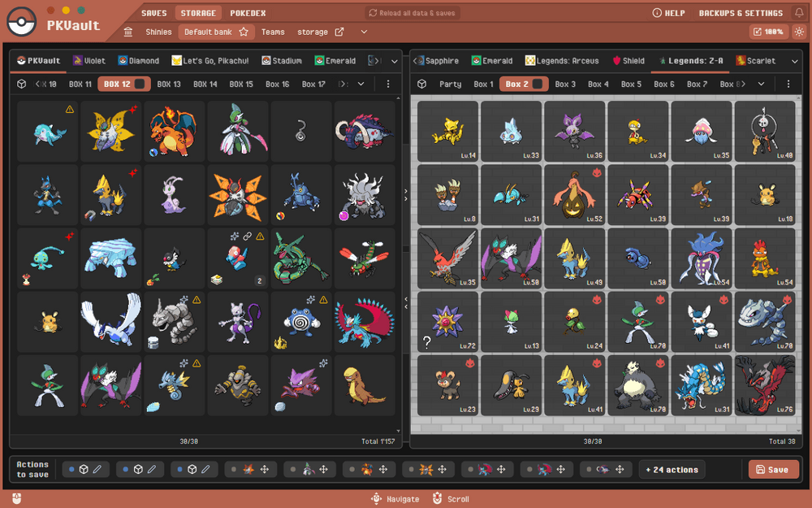Select the Charizard in BOX 12
The image size is (812, 508).
(174, 132)
